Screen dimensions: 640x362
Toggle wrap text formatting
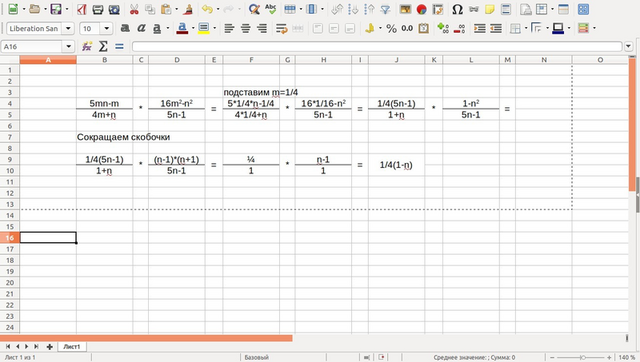282,28
